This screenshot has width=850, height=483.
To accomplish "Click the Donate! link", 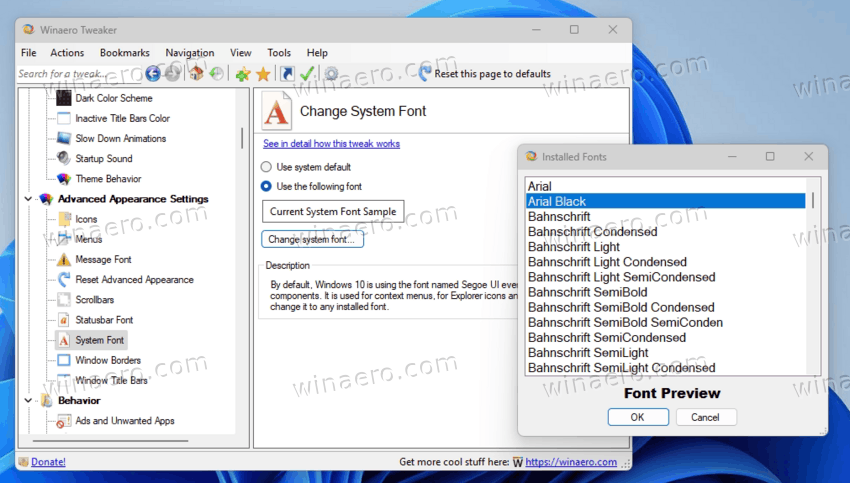I will pyautogui.click(x=48, y=462).
